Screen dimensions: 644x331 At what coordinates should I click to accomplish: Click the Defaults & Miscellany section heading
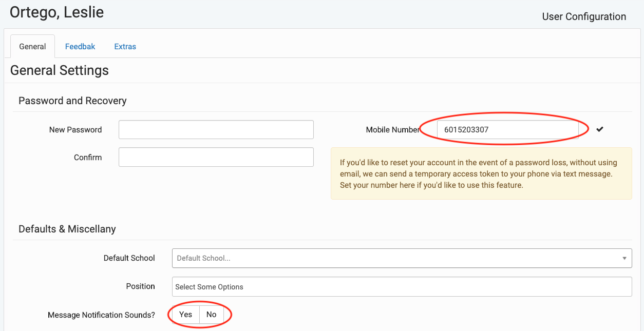click(x=67, y=229)
